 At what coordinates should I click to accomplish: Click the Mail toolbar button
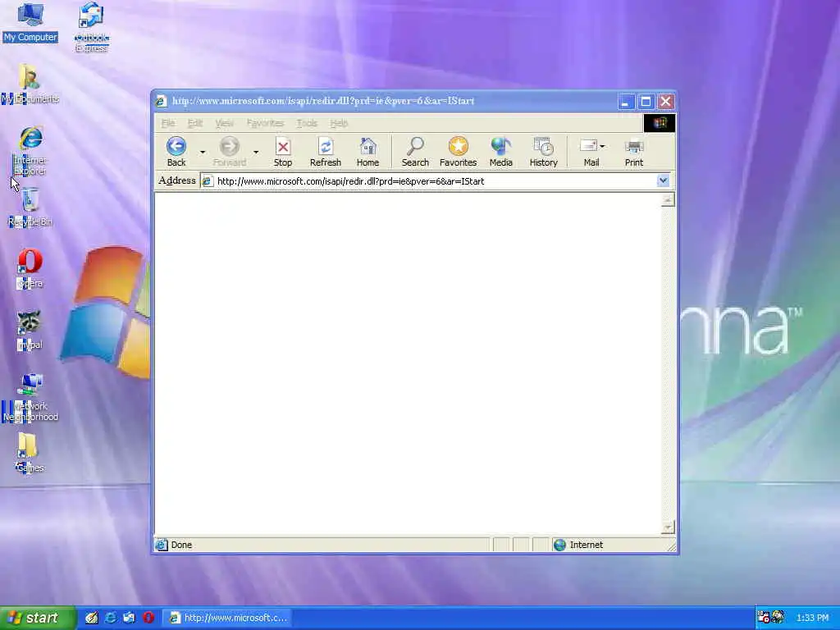[x=589, y=152]
